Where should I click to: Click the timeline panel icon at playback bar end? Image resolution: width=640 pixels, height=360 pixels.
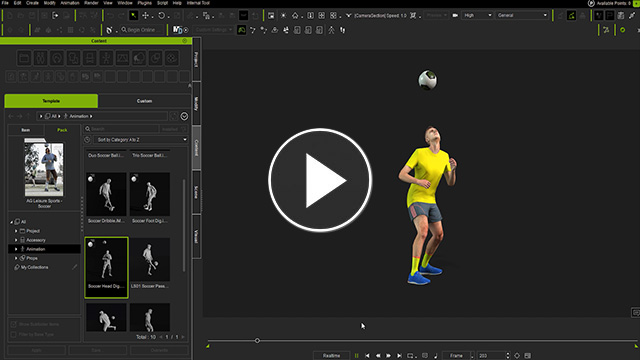[x=528, y=356]
